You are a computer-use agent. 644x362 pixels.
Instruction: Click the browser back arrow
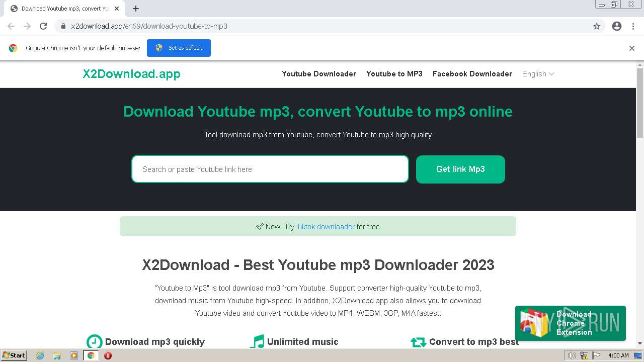coord(11,26)
